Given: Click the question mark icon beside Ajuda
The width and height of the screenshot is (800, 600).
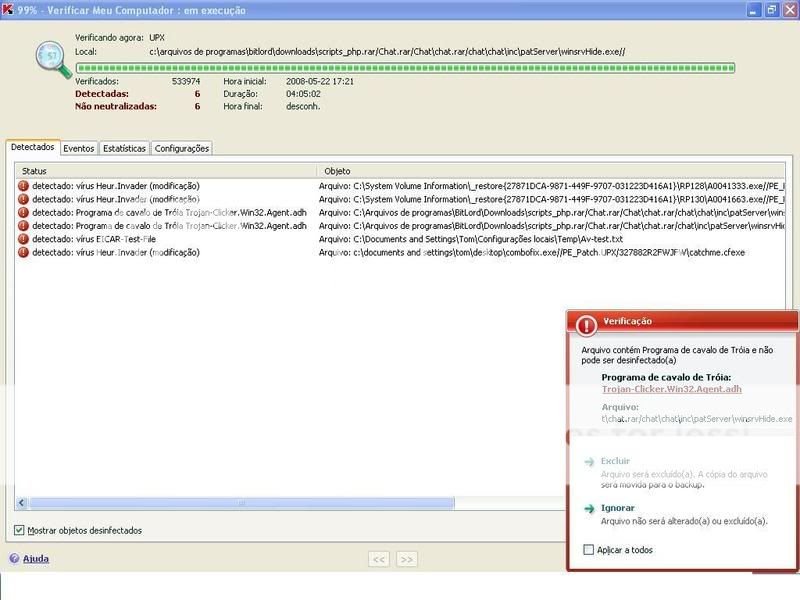Looking at the screenshot, I should coord(14,559).
